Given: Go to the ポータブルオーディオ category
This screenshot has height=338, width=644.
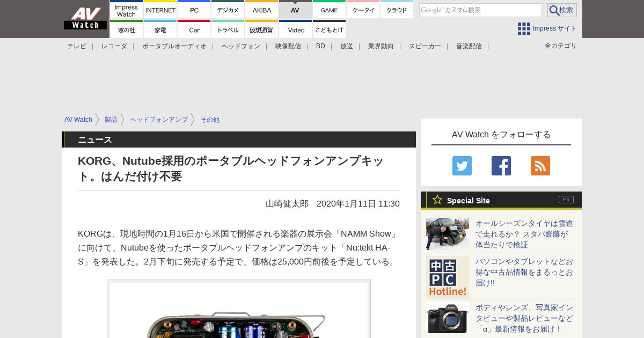Looking at the screenshot, I should pyautogui.click(x=174, y=46).
